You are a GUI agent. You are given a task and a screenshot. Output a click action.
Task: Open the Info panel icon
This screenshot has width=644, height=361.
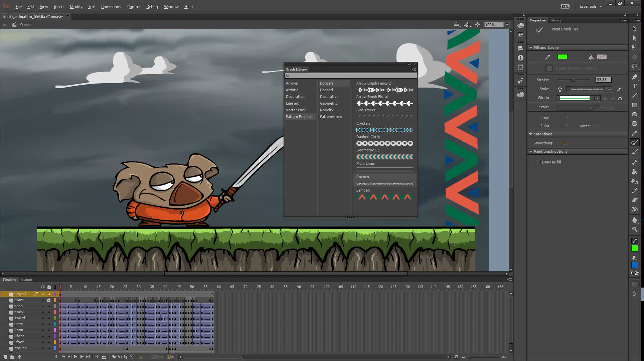[520, 57]
